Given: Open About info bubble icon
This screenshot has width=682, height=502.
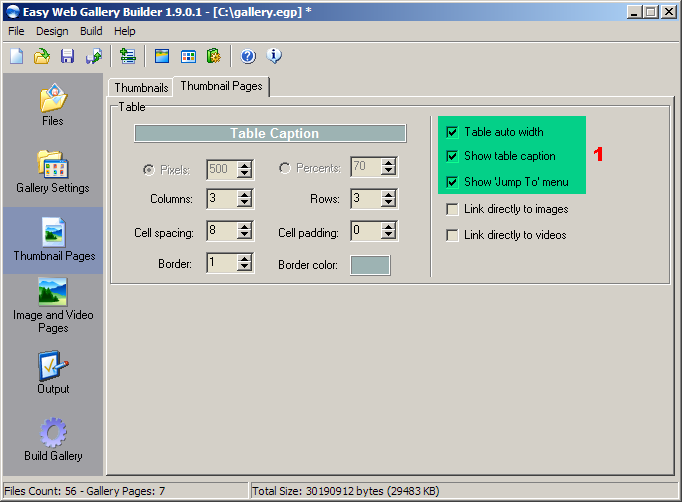Looking at the screenshot, I should point(274,56).
